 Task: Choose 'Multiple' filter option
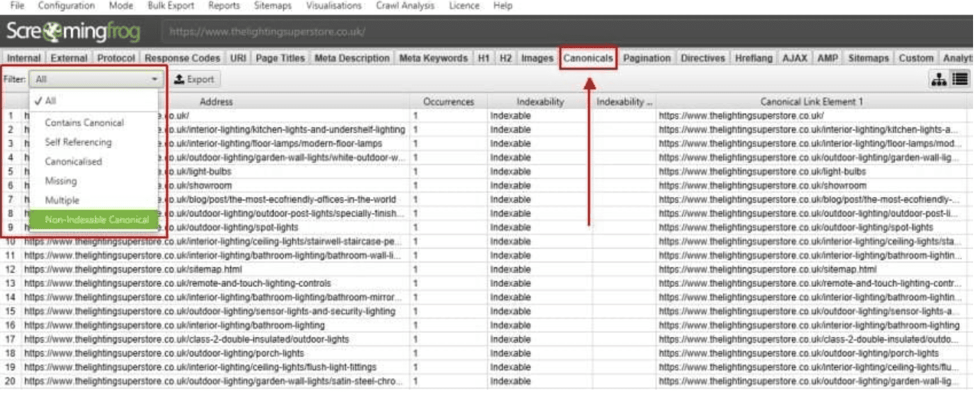coord(93,201)
